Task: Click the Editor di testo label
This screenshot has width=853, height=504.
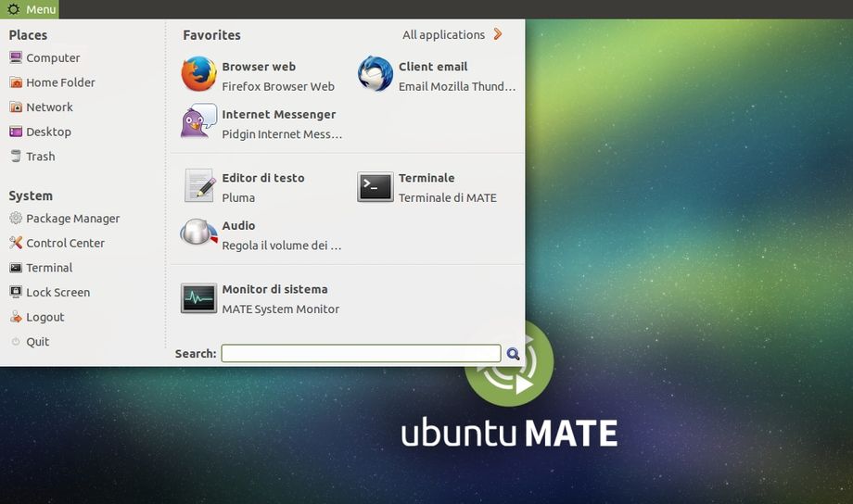Action: pos(263,178)
